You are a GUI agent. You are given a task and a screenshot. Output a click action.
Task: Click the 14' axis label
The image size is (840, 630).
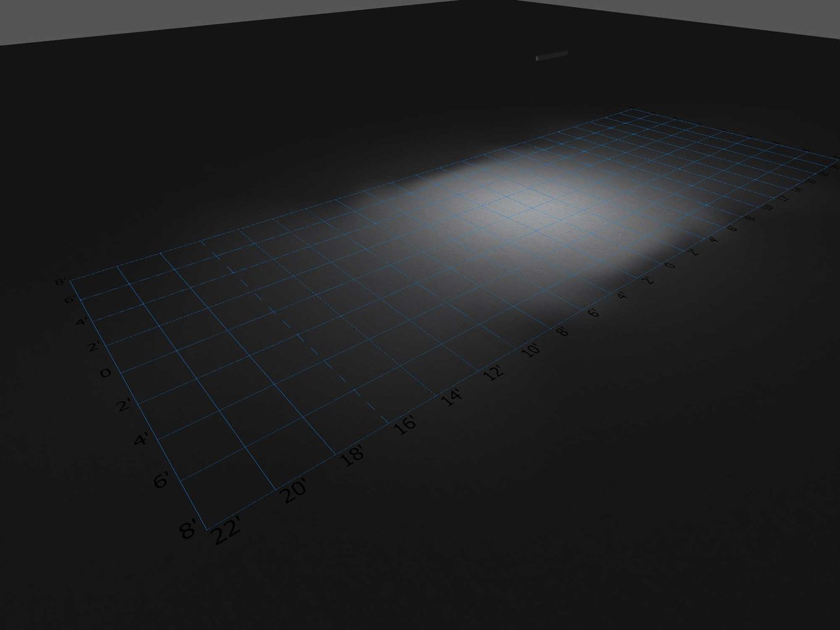point(453,395)
